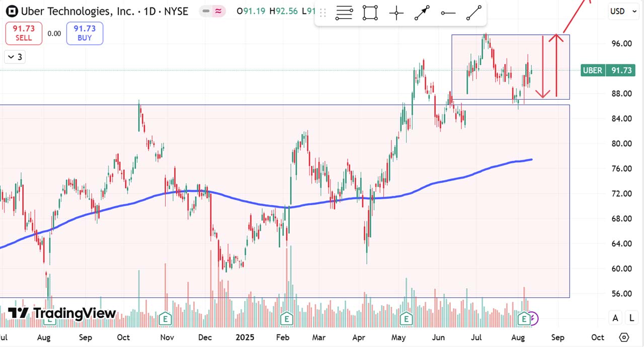644x347 pixels.
Task: Click the May label on the time axis
Action: click(399, 337)
